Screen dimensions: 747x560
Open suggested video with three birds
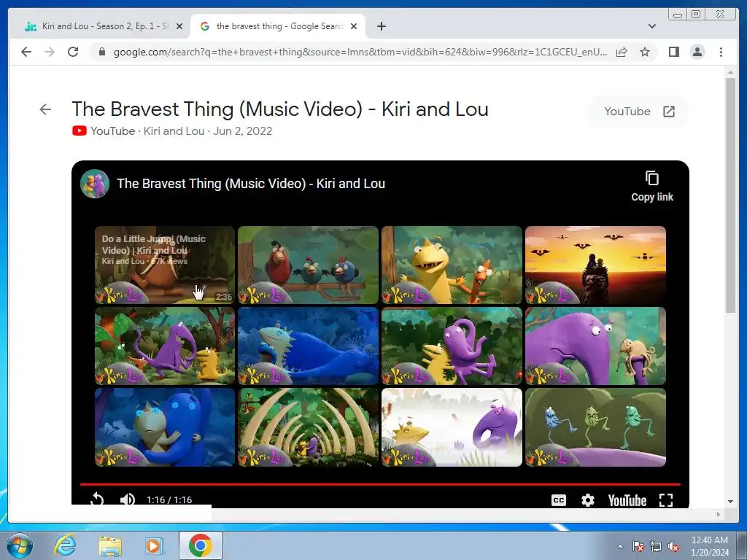pyautogui.click(x=309, y=265)
